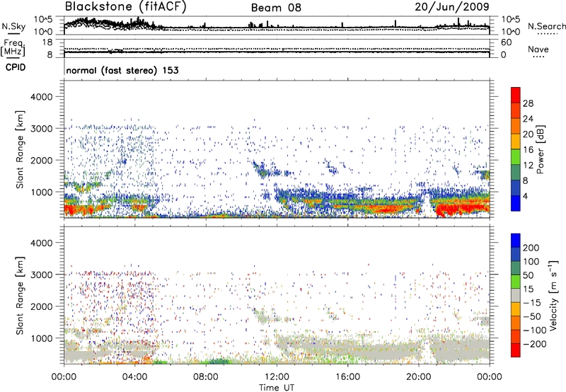Select the Freq. [MHz] axis label
This screenshot has width=566, height=392.
13,47
